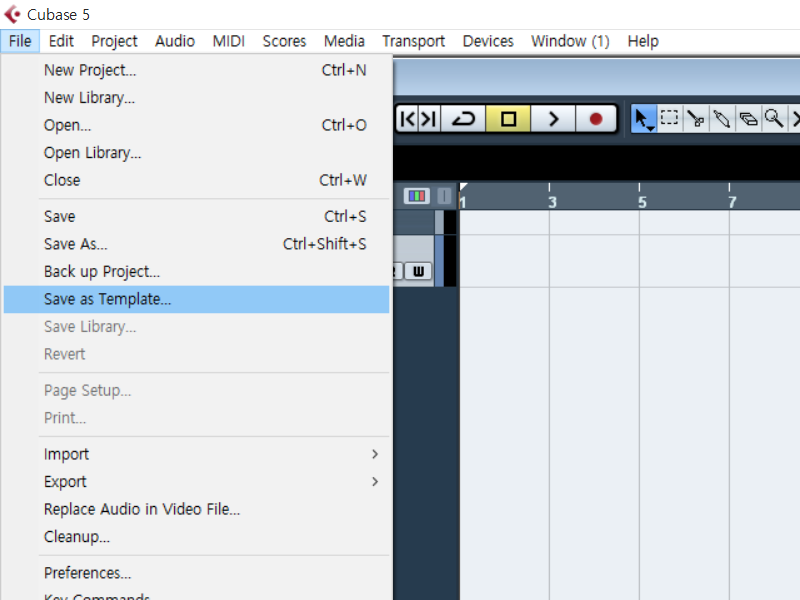Click bar 5 on the ruler
Viewport: 800px width, 600px height.
(x=642, y=202)
